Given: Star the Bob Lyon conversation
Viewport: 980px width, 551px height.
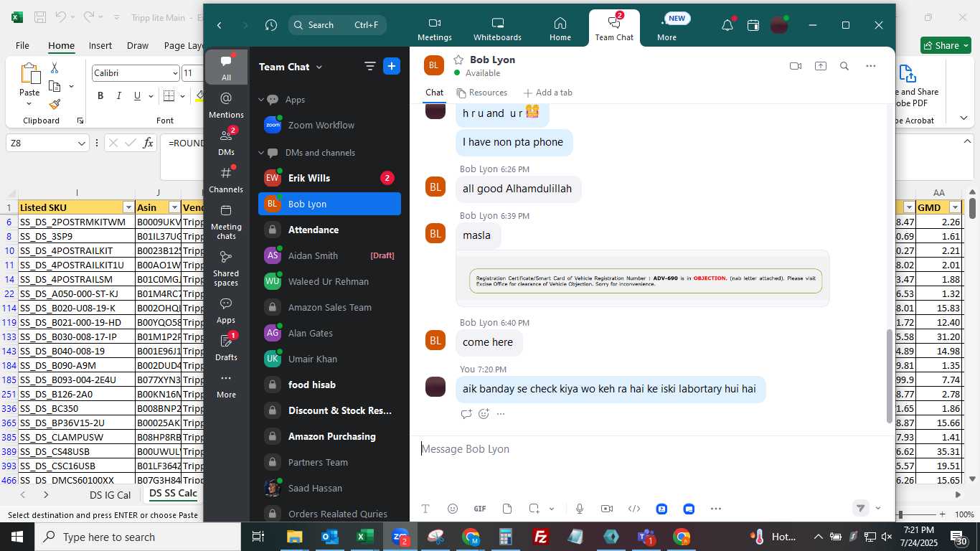Looking at the screenshot, I should [x=458, y=60].
